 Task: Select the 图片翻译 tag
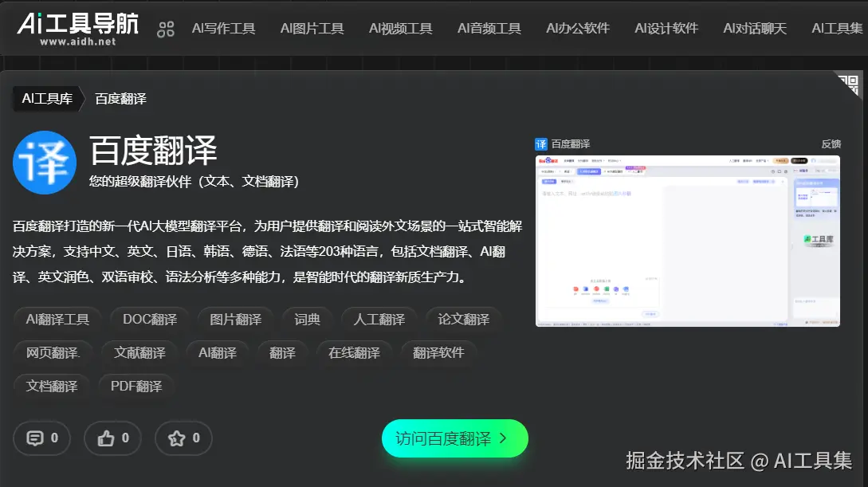(236, 320)
